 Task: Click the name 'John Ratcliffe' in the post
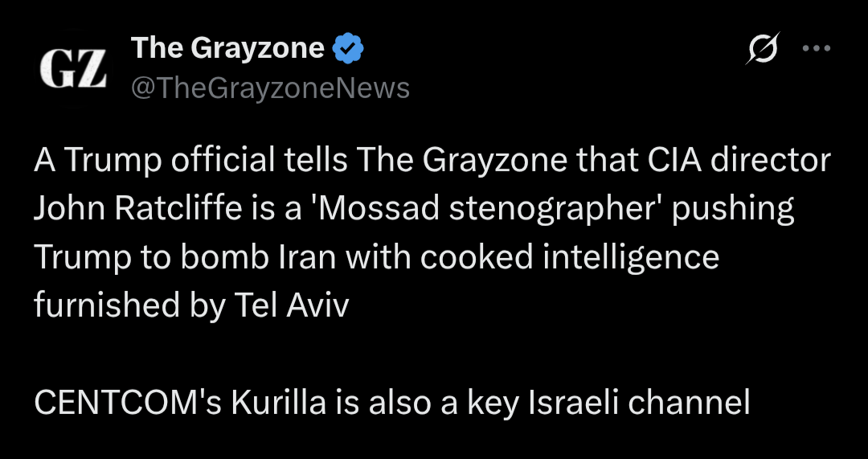coord(138,209)
